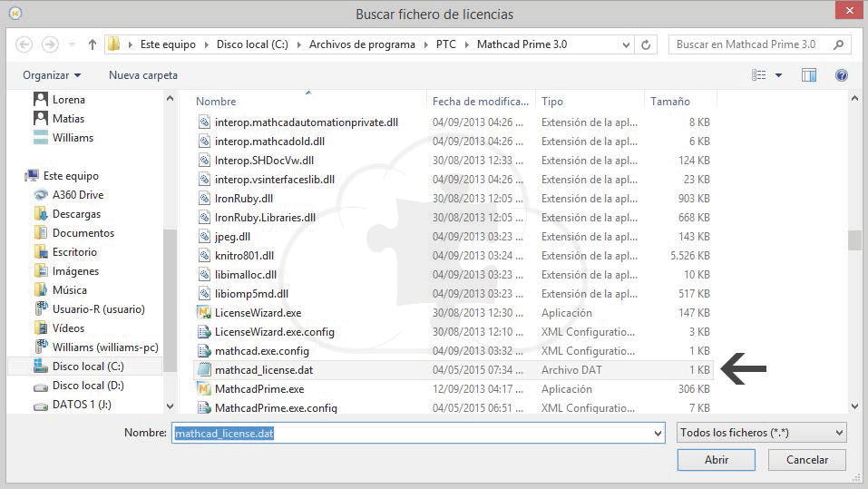Open the Nombre filename dropdown arrow

[x=658, y=433]
